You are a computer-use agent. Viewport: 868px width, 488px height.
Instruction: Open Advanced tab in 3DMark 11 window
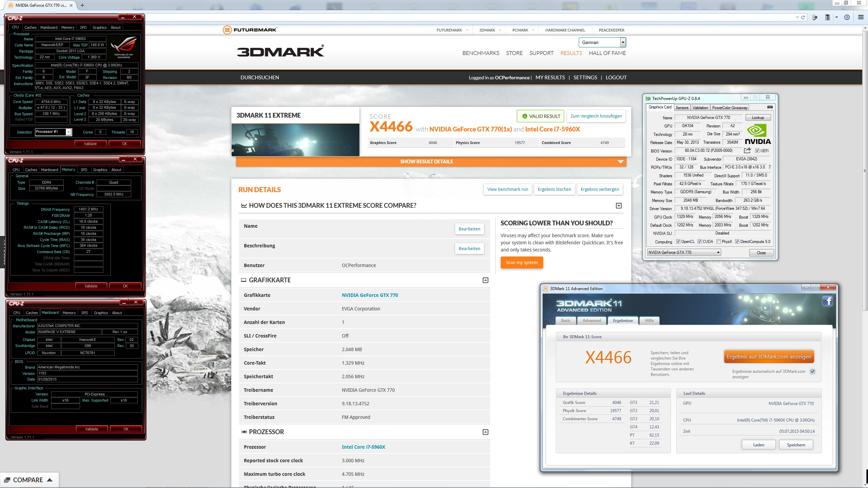tap(591, 321)
